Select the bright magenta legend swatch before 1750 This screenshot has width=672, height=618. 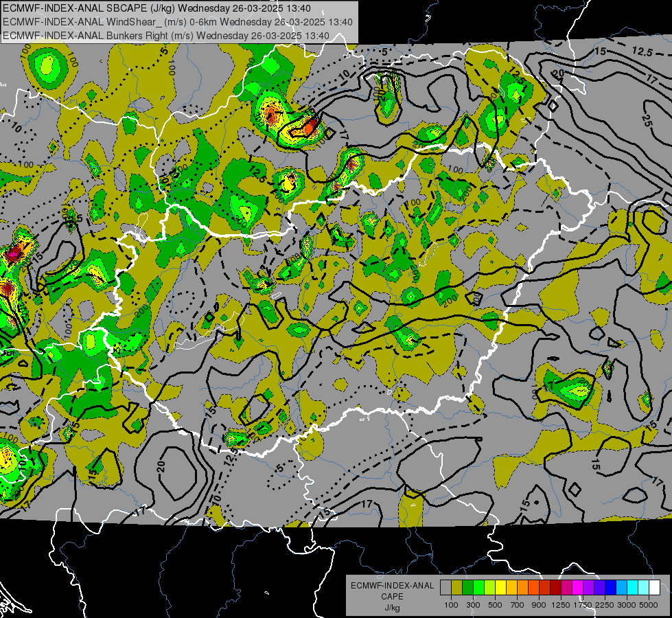[578, 588]
